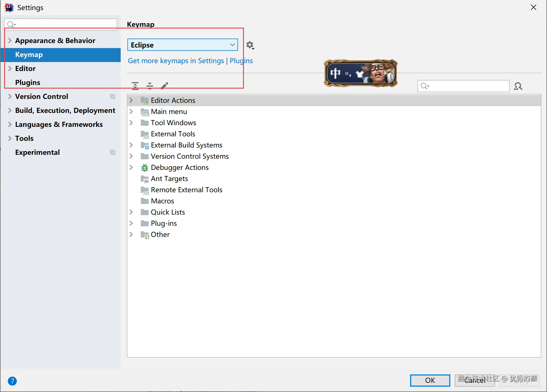
Task: Click the OK button
Action: [x=430, y=380]
